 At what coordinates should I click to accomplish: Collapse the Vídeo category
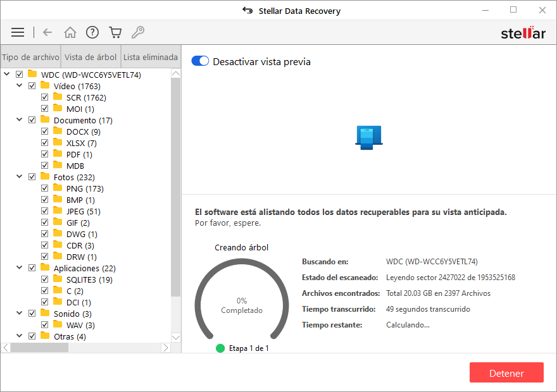click(x=20, y=85)
